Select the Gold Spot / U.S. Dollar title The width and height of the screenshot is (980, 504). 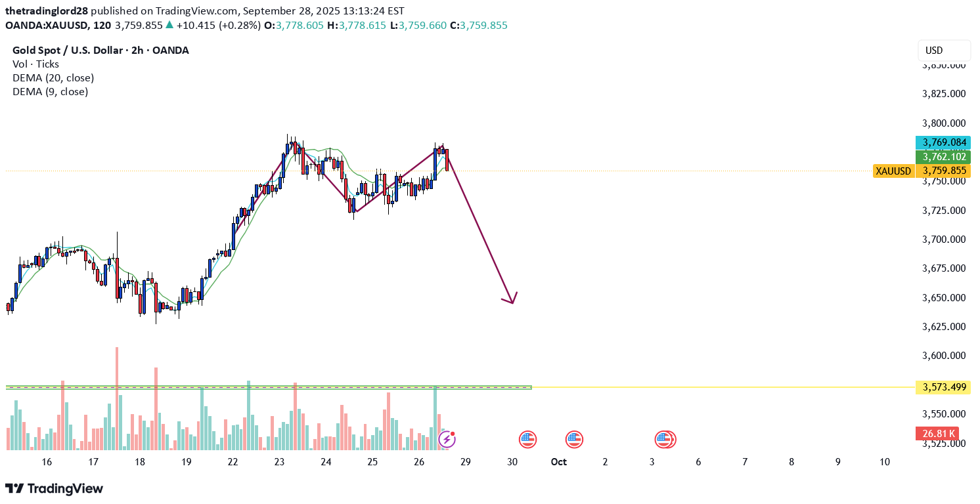tap(100, 51)
